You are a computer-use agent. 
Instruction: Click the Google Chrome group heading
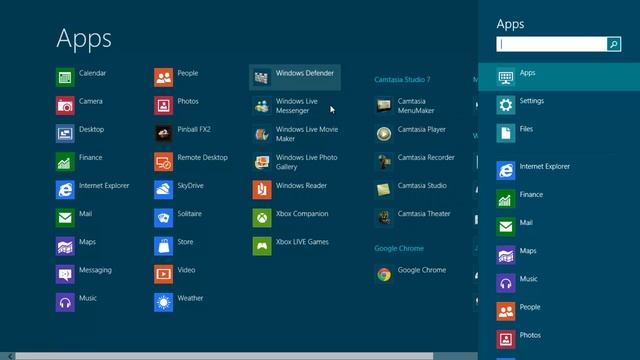coord(399,249)
